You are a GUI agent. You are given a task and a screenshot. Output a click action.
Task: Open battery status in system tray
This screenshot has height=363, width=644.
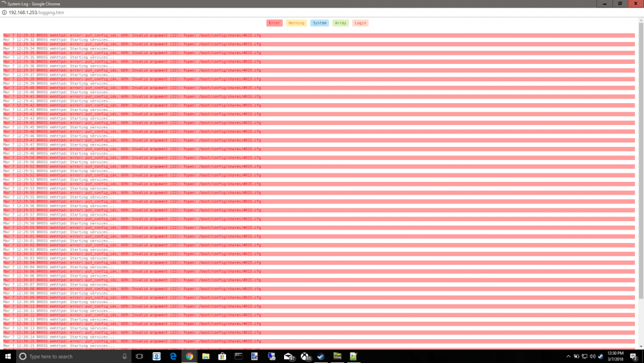click(x=576, y=357)
